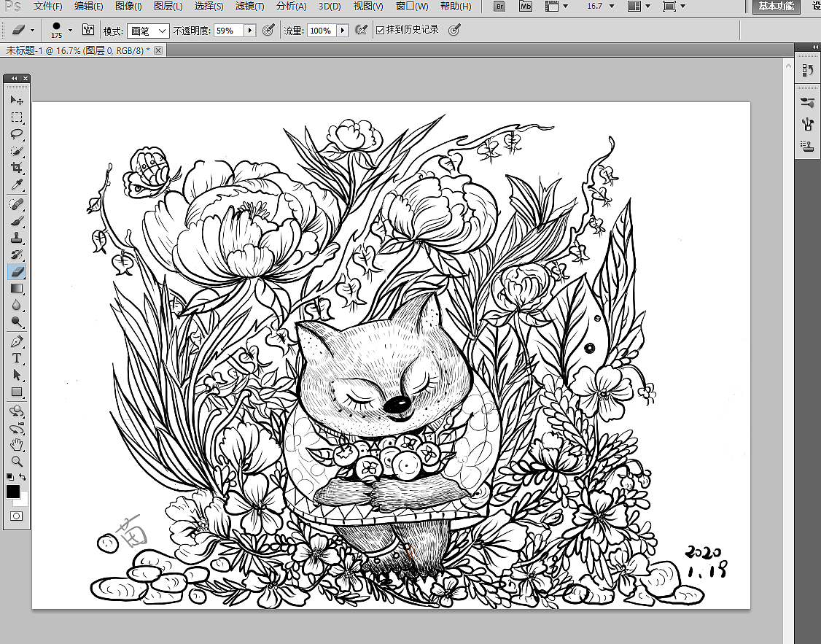
Task: Select the Spot Healing Brush tool
Action: [17, 203]
